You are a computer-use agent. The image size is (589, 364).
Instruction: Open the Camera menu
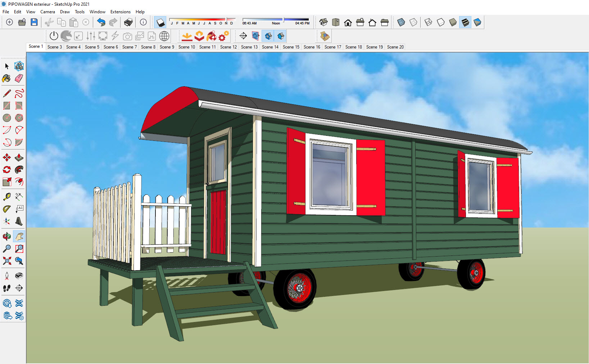tap(47, 12)
